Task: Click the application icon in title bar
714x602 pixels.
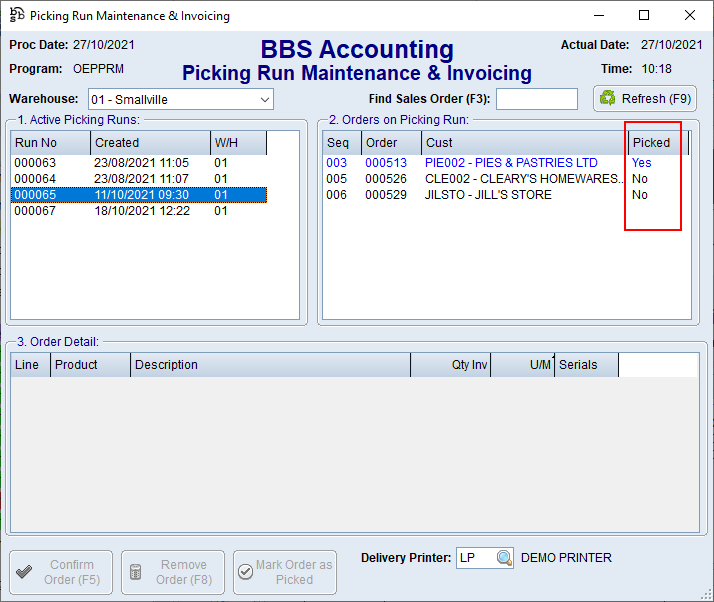Action: coord(16,15)
